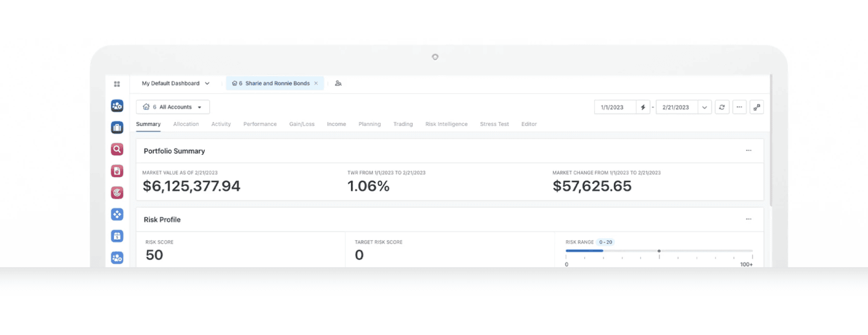The height and width of the screenshot is (335, 868).
Task: Click the $57,625.65 market change value
Action: click(592, 186)
